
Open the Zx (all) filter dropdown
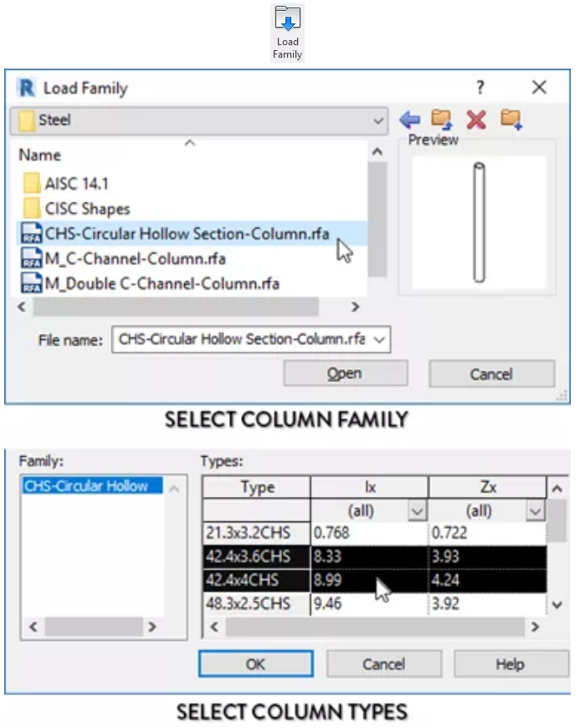click(536, 511)
